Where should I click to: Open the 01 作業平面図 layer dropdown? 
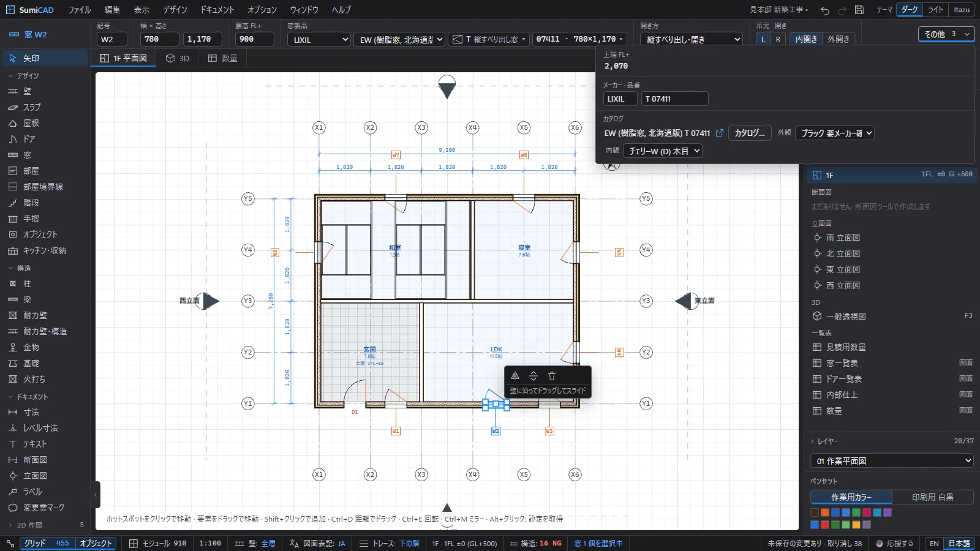point(892,460)
